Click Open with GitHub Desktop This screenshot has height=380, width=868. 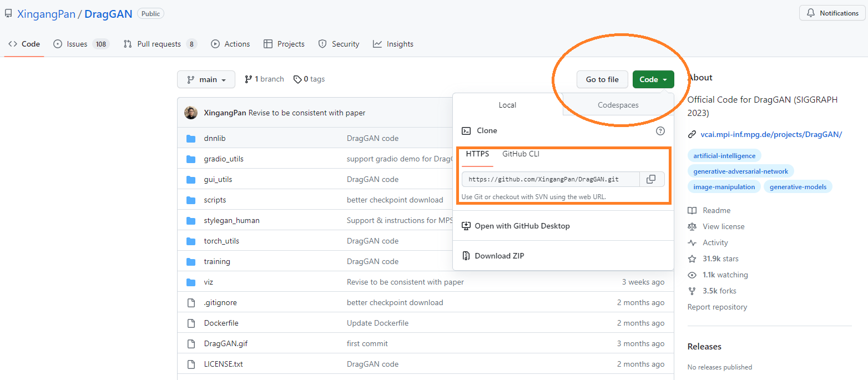(x=522, y=226)
